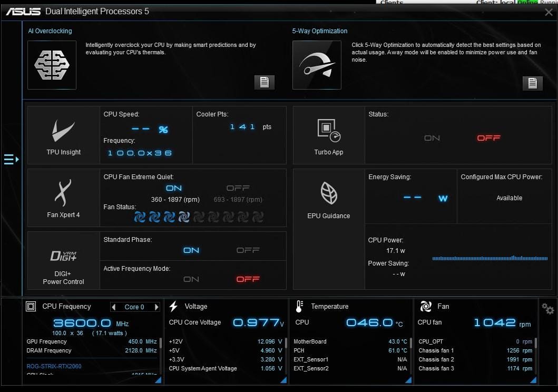This screenshot has height=392, width=558.
Task: Click the CPU Frequency panel scrollbar
Action: point(161,343)
